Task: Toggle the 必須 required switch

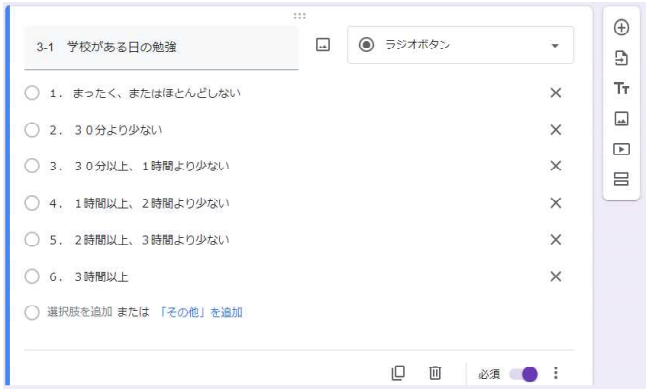Action: (524, 374)
